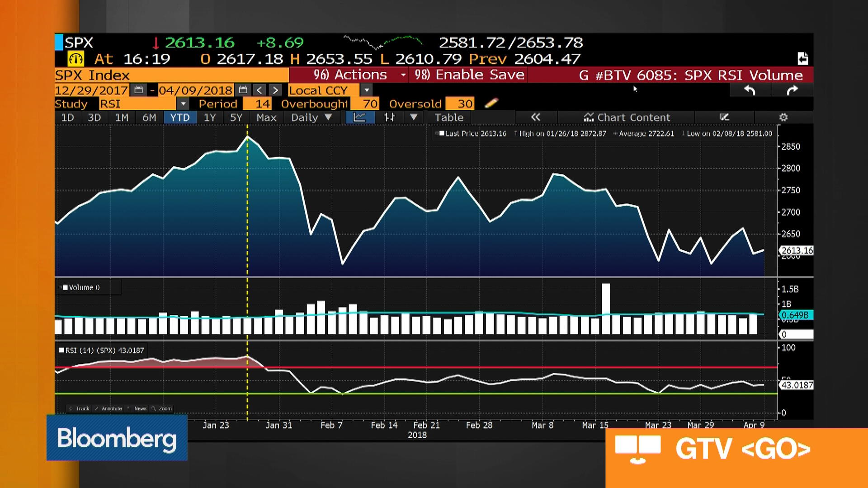Open chart settings gear icon
Viewport: 868px width, 488px height.
(783, 117)
